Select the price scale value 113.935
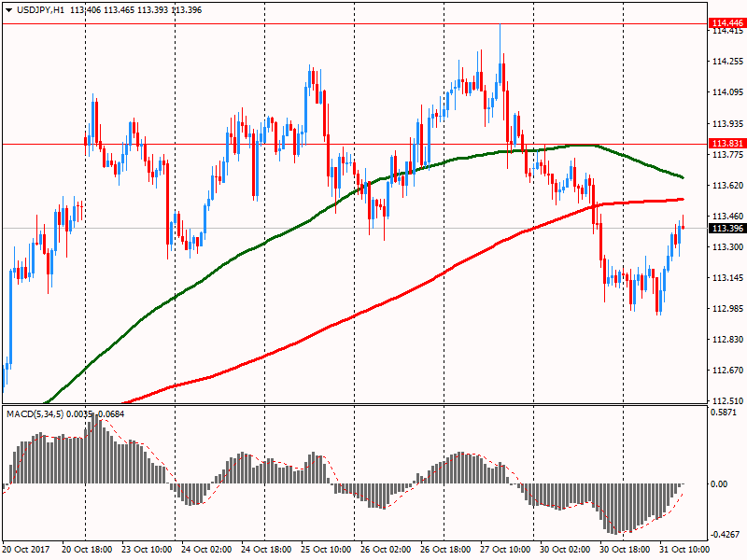 727,123
